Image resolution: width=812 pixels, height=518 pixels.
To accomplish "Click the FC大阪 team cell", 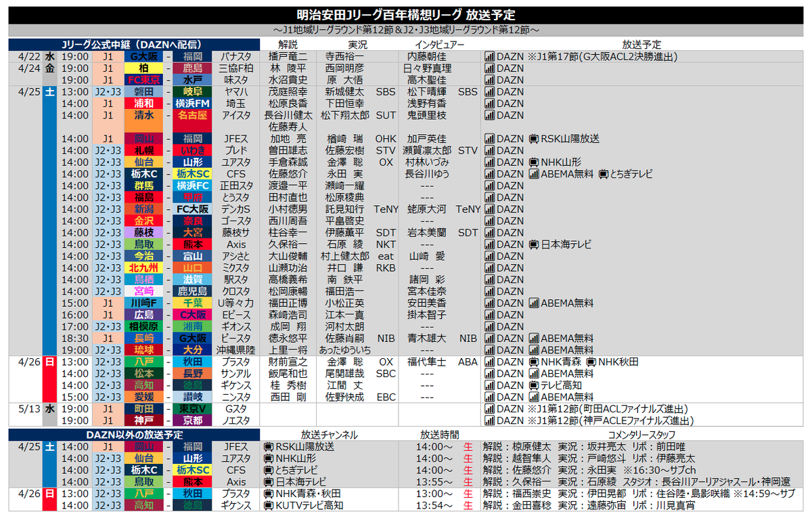I will coord(193,209).
